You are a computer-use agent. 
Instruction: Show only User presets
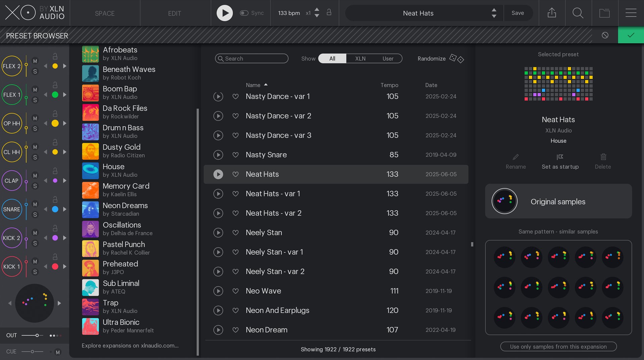(388, 58)
